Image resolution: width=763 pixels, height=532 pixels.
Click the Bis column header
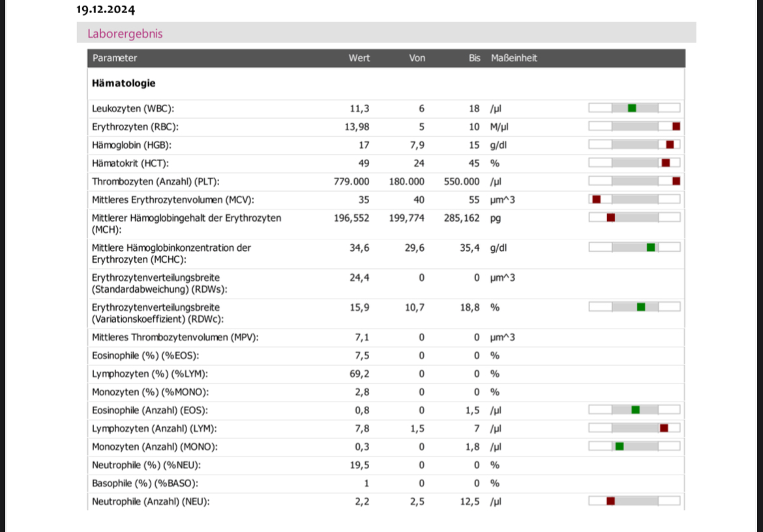475,58
